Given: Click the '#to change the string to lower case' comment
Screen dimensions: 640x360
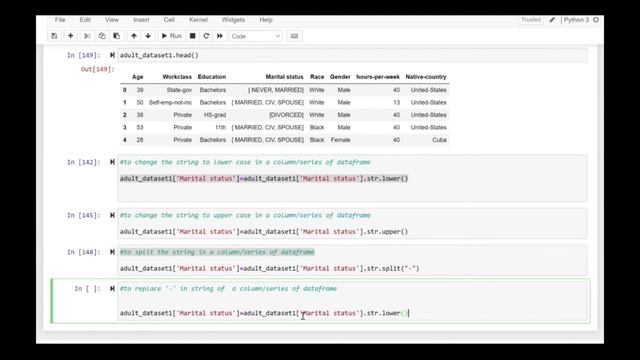Looking at the screenshot, I should pos(245,162).
